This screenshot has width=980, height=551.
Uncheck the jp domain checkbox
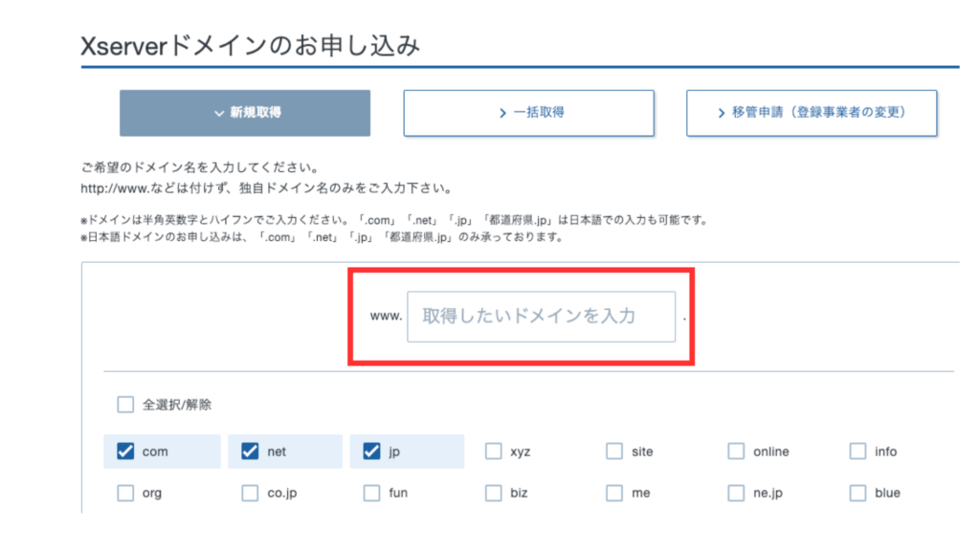pyautogui.click(x=372, y=452)
